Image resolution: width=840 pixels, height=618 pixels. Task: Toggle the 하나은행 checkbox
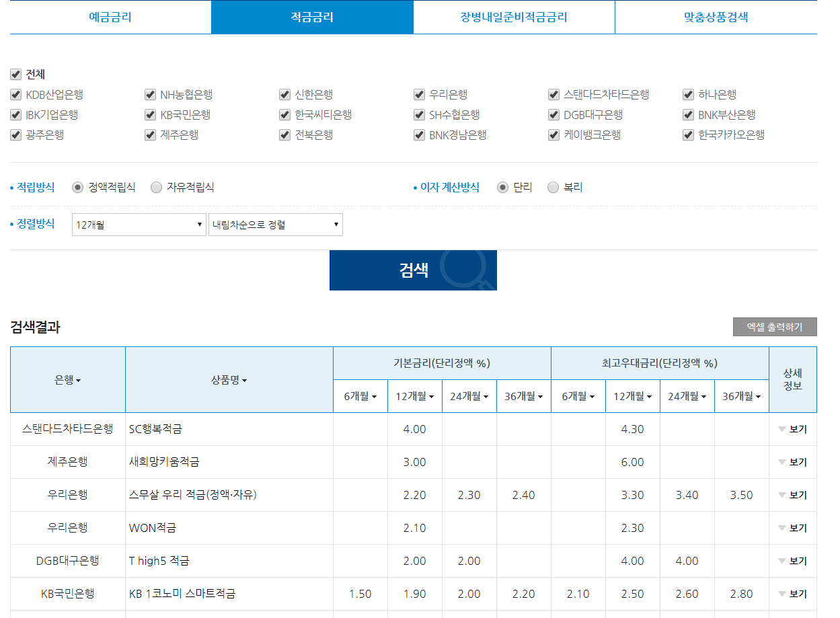coord(688,95)
